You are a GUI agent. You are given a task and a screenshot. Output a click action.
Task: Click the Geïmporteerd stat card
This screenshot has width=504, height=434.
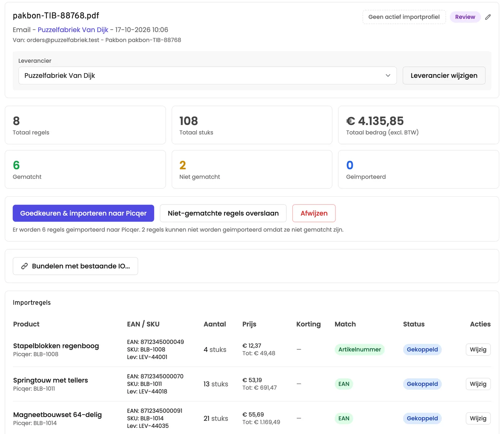[x=418, y=169]
